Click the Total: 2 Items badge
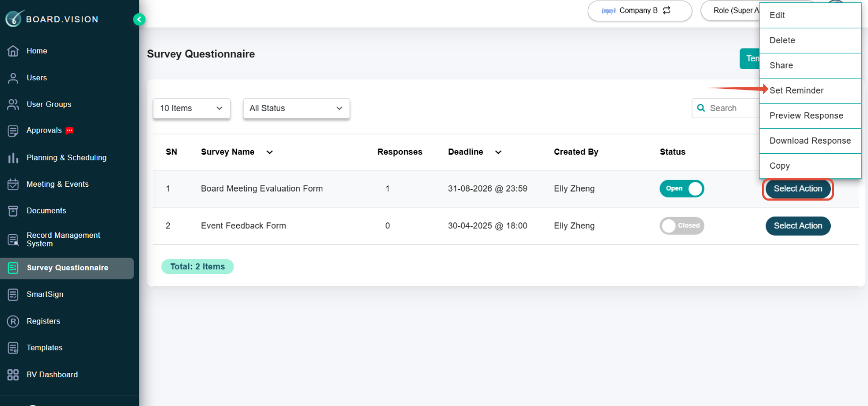 point(197,267)
